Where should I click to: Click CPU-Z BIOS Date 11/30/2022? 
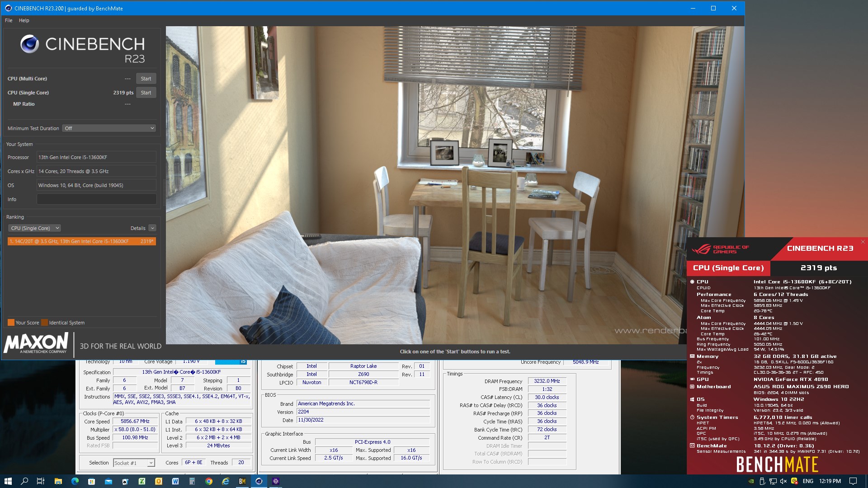[363, 420]
